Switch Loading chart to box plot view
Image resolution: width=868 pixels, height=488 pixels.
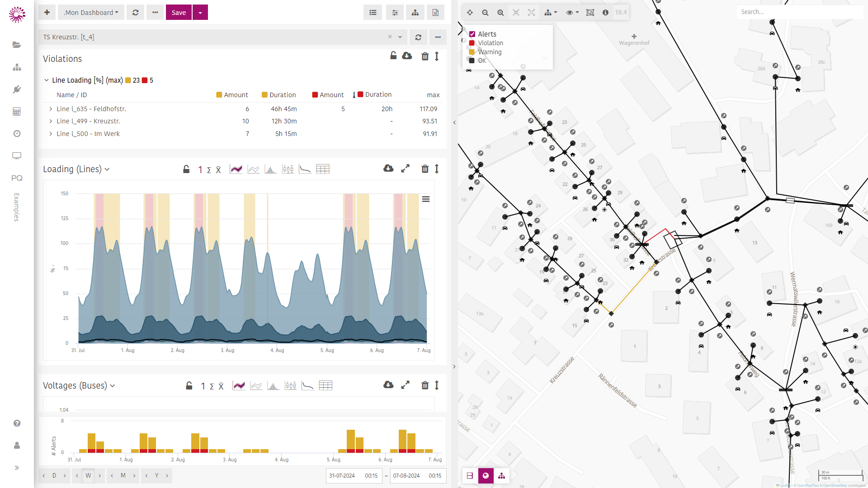pos(288,169)
